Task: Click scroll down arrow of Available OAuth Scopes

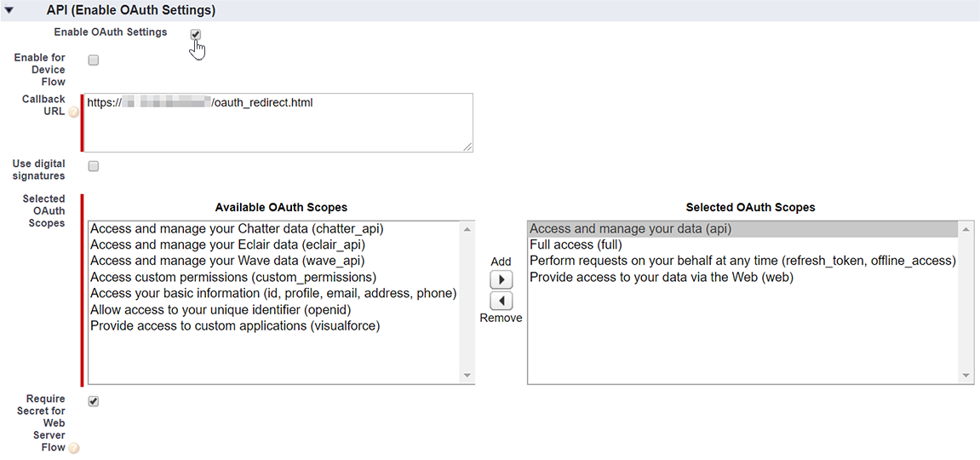Action: (467, 376)
